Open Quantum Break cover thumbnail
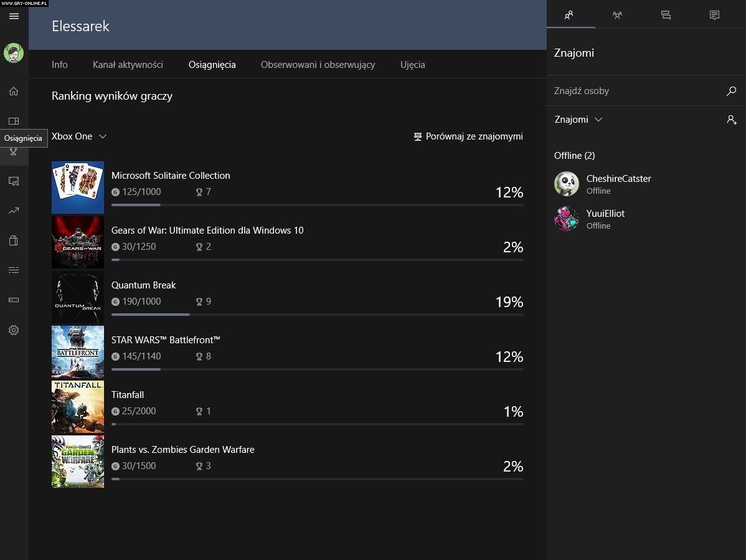Screen dimensions: 746x560 pyautogui.click(x=78, y=297)
